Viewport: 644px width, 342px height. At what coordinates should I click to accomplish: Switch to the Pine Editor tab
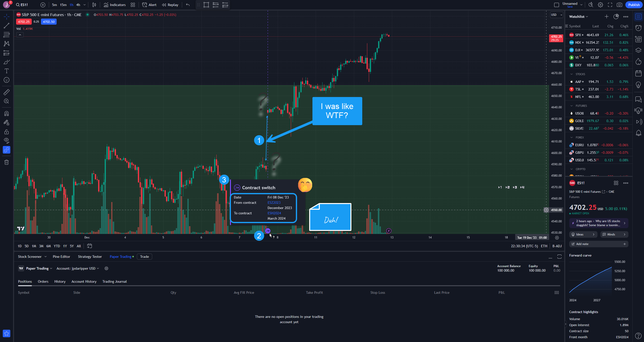coord(61,257)
